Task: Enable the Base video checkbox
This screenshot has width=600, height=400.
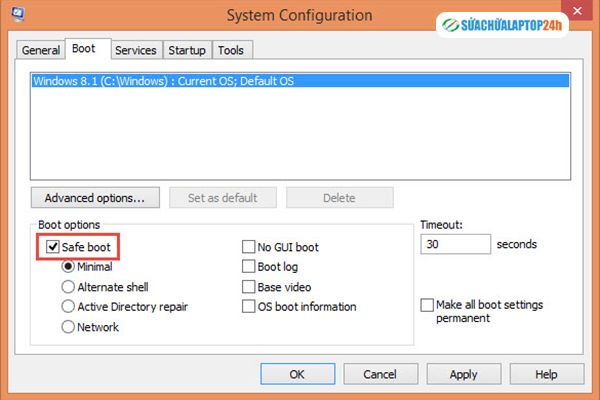Action: (248, 287)
